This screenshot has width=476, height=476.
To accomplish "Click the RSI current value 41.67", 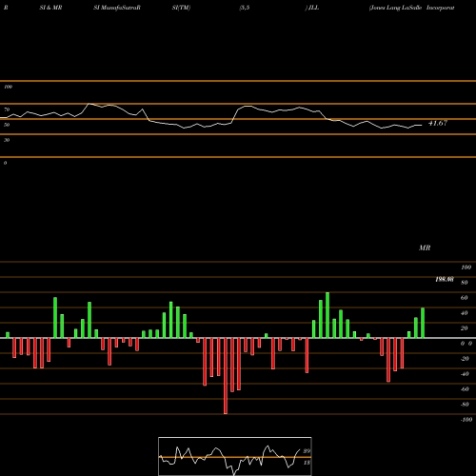I will 438,123.
